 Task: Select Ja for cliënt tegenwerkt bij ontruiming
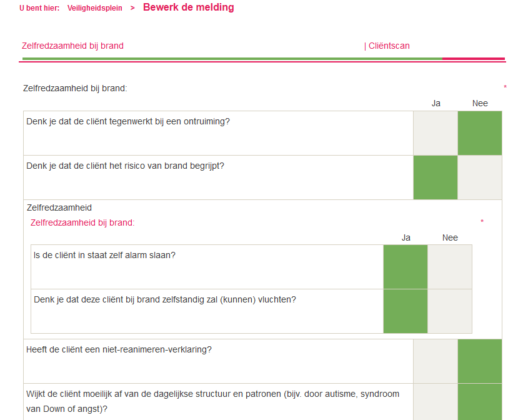coord(436,133)
